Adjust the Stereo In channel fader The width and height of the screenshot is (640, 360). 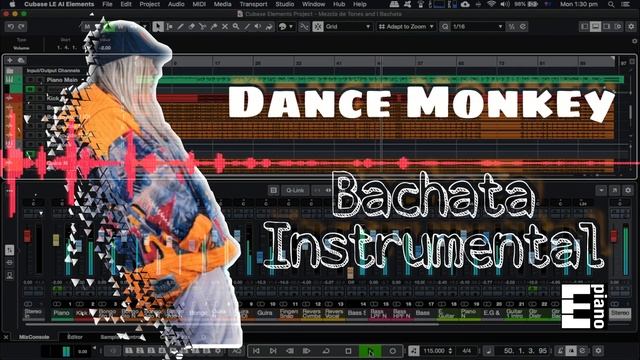tap(27, 236)
